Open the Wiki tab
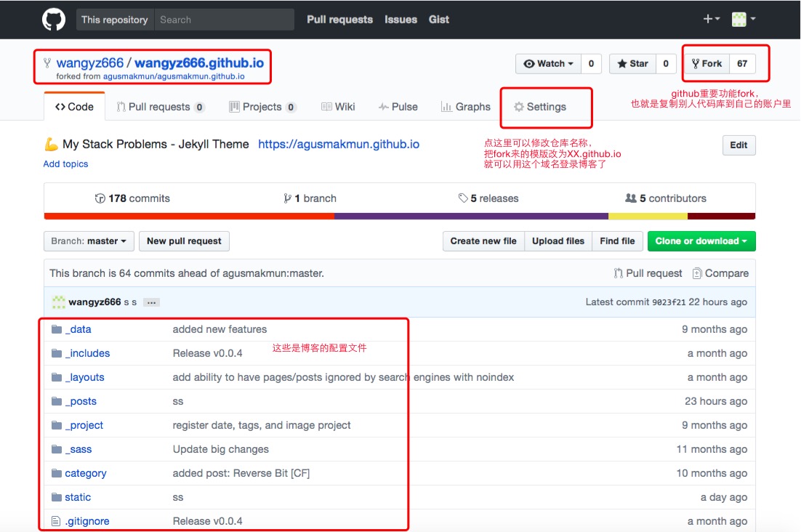 tap(338, 107)
